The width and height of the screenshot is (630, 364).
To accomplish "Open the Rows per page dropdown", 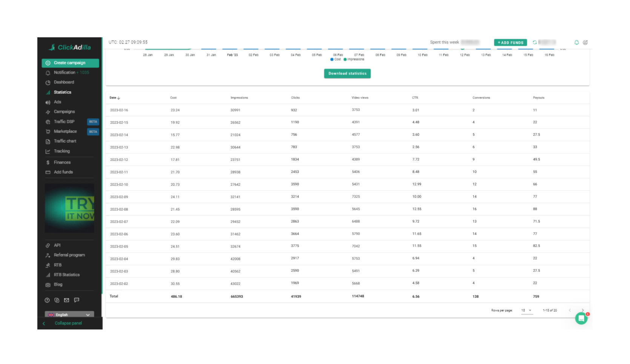I will pyautogui.click(x=527, y=310).
